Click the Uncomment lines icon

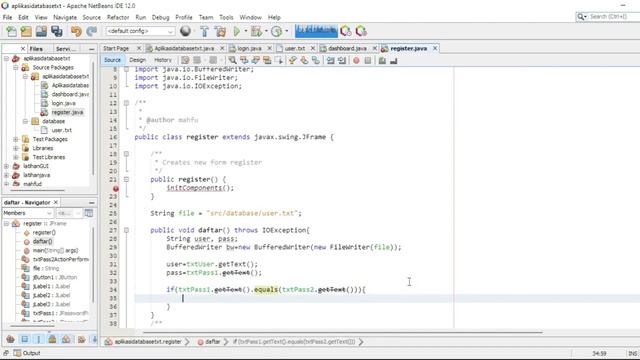[393, 60]
